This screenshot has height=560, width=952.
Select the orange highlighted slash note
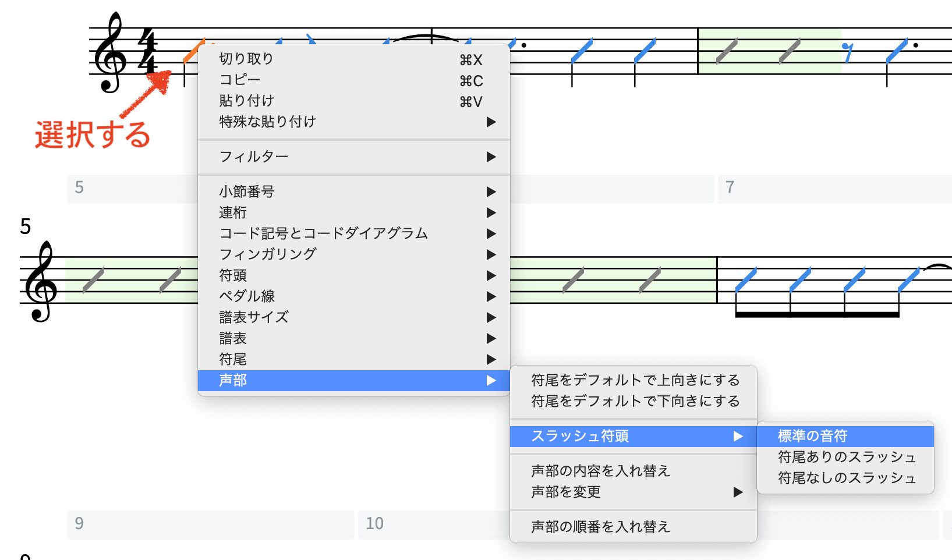pyautogui.click(x=191, y=52)
